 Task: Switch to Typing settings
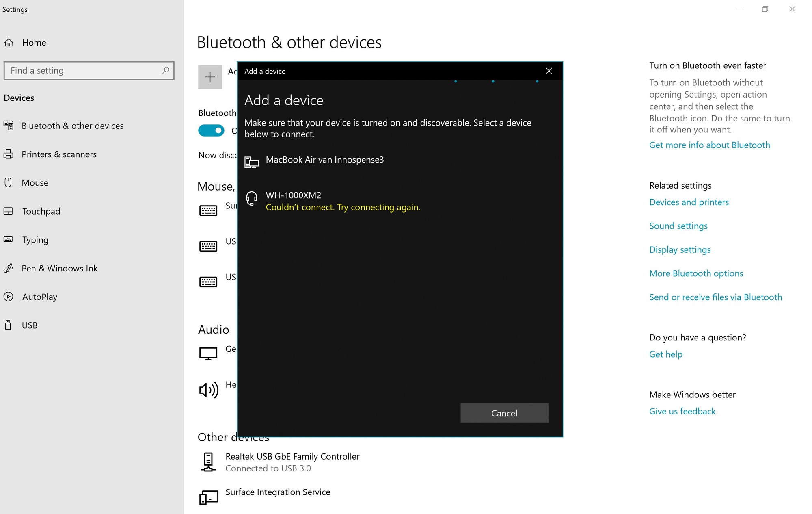(35, 239)
